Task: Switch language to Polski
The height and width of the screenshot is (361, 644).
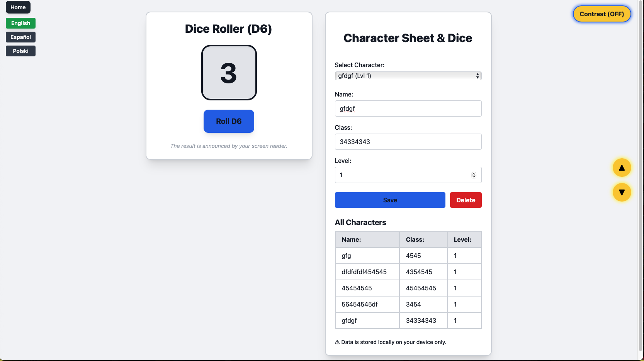Action: [20, 51]
